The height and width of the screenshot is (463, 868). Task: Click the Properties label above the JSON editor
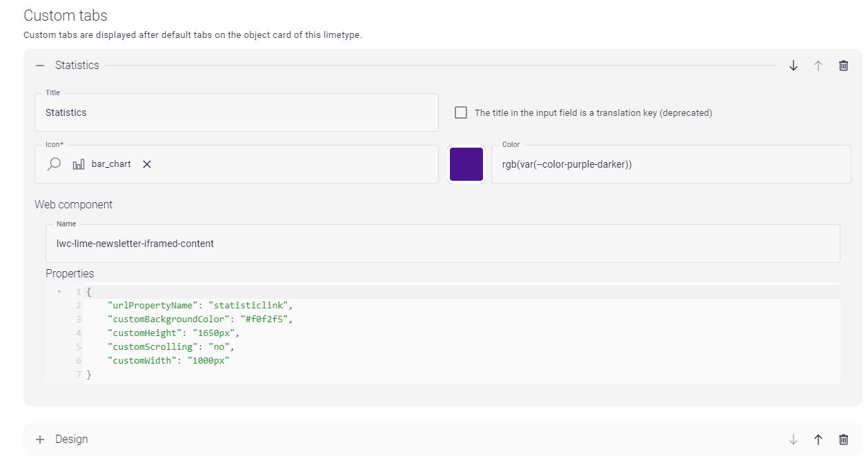click(x=70, y=273)
